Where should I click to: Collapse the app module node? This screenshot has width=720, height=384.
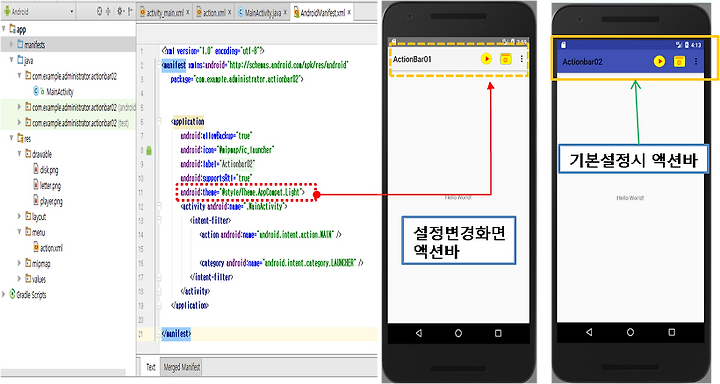point(4,29)
